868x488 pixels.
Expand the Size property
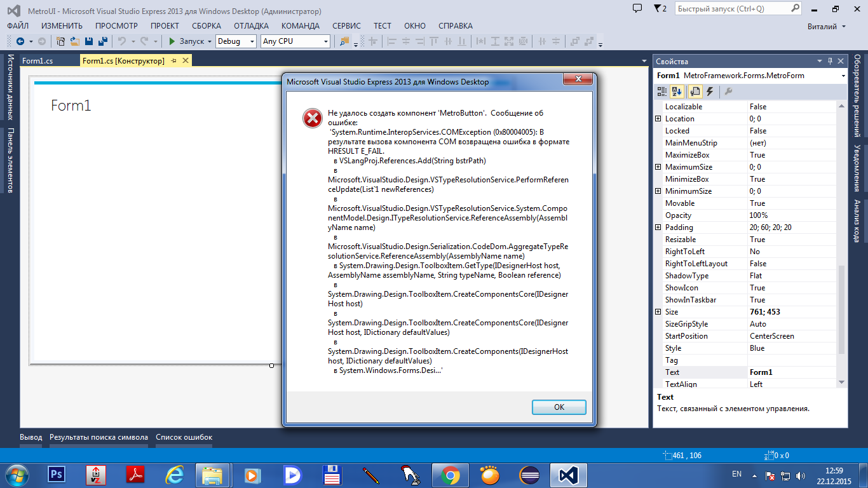coord(658,312)
